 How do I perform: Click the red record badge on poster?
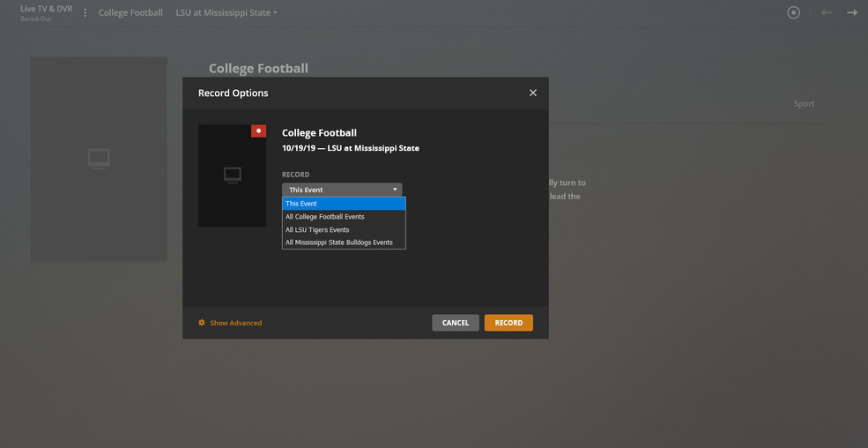[258, 131]
